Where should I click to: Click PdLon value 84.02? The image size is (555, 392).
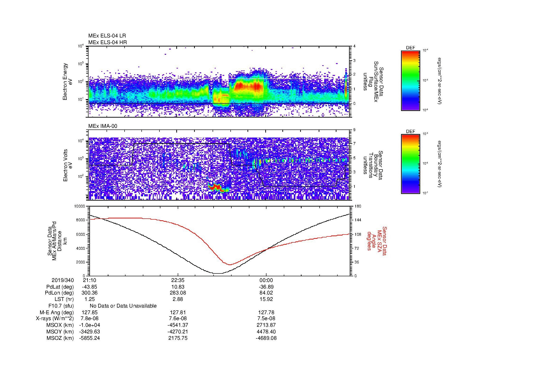[266, 293]
